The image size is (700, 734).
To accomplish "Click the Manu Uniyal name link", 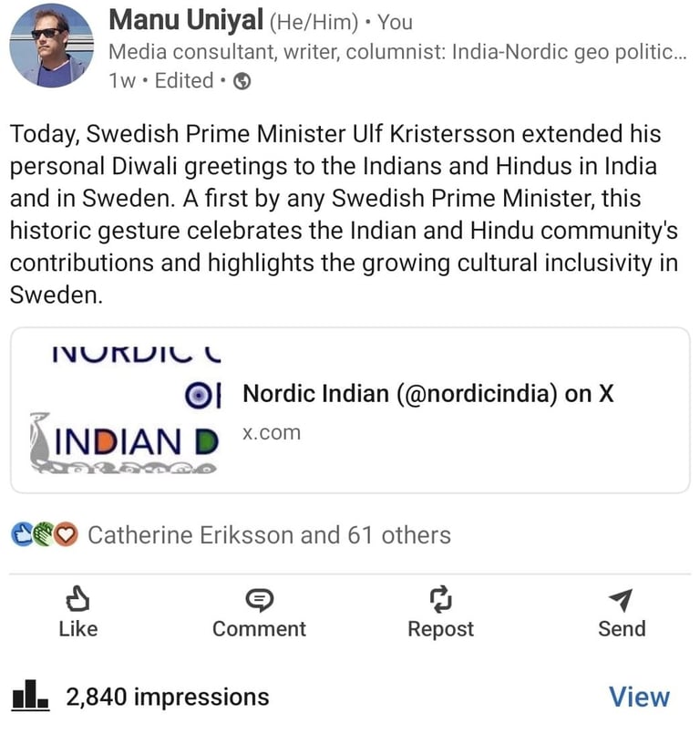I will pyautogui.click(x=185, y=19).
